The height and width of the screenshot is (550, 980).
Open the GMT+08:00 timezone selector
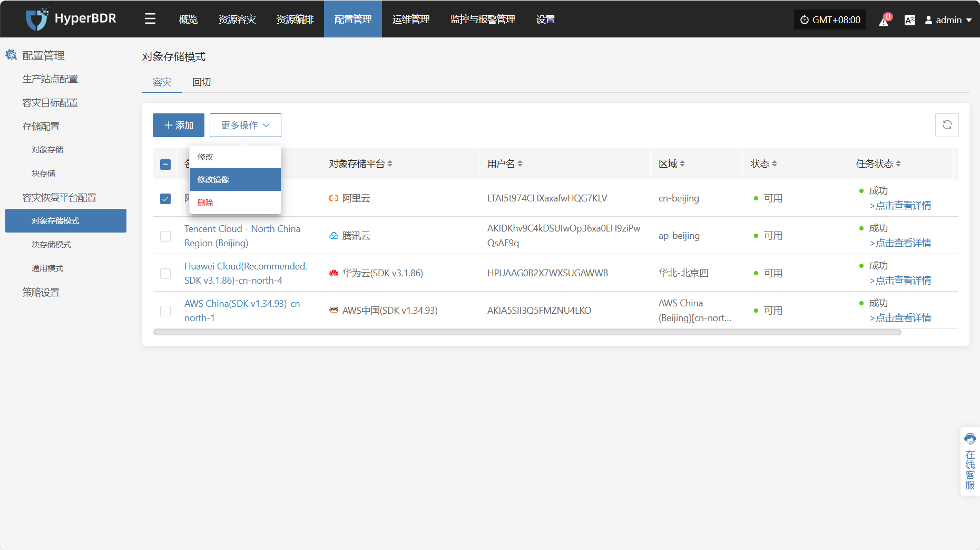[x=830, y=20]
